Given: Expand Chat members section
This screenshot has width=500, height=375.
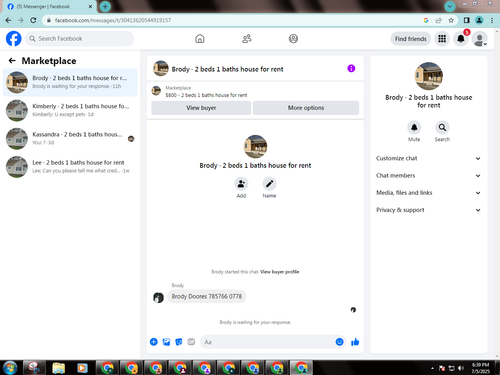Looking at the screenshot, I should point(429,176).
